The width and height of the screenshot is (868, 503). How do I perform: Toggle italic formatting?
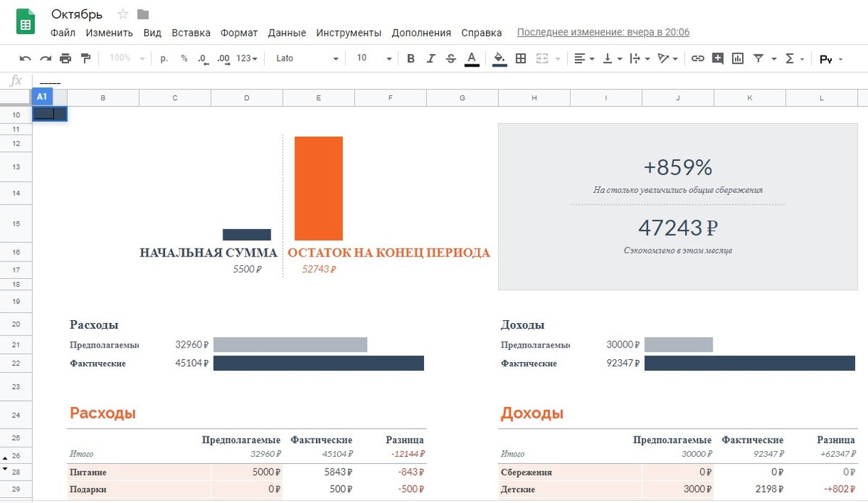tap(431, 59)
